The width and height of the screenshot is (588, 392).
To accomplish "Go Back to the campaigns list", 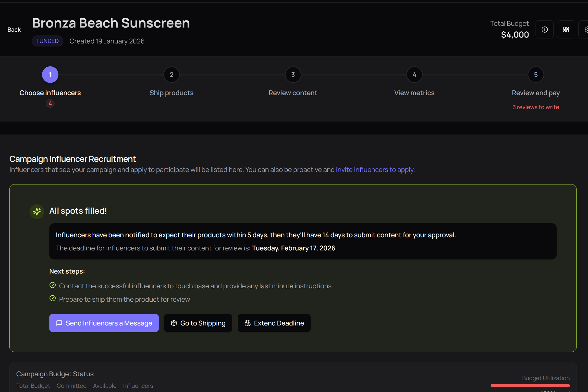I will tap(14, 29).
